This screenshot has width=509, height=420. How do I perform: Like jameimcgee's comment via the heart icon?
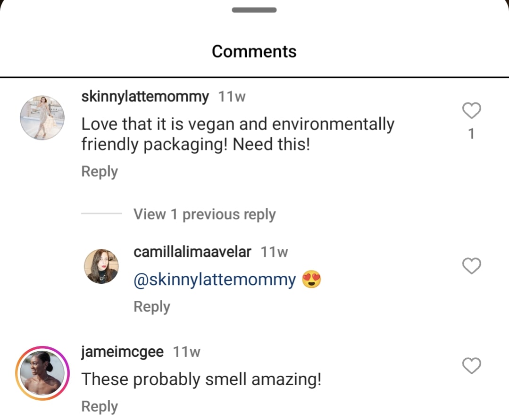pyautogui.click(x=471, y=365)
